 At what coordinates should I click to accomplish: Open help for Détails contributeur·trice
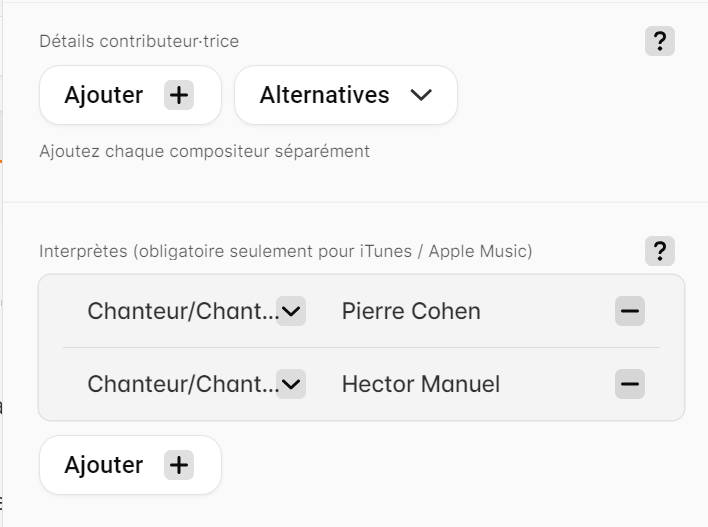click(x=660, y=41)
